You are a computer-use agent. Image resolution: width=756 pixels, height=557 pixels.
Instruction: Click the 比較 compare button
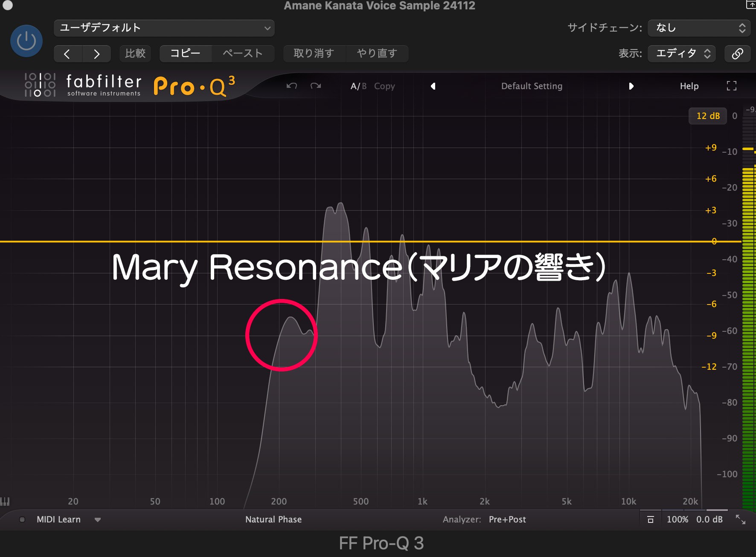tap(135, 54)
